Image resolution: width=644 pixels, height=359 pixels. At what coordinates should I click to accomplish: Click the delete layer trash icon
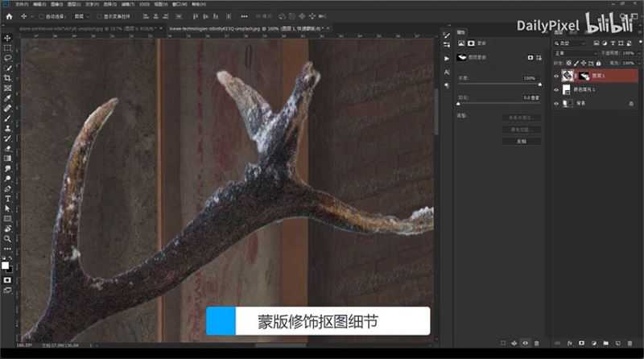pos(634,342)
